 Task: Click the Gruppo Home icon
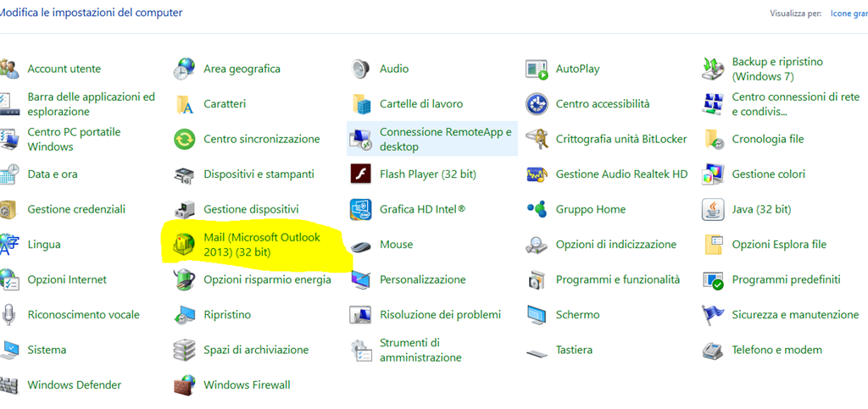pyautogui.click(x=537, y=209)
